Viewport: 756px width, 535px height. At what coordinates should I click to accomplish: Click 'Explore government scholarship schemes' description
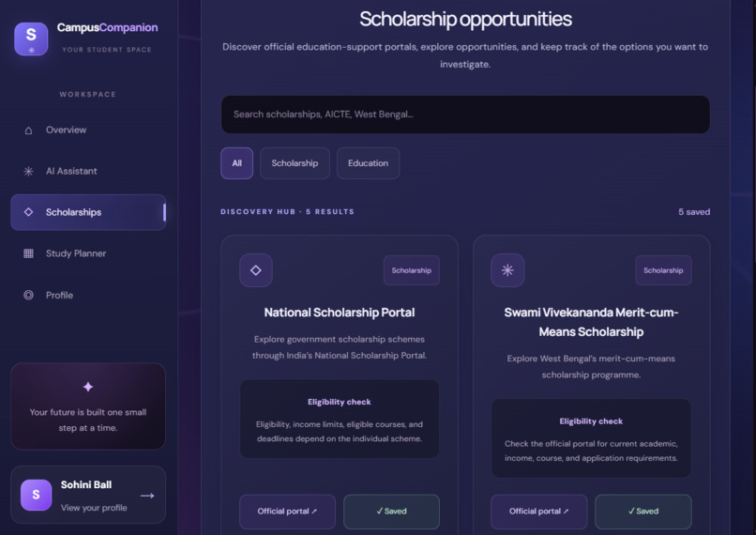click(x=340, y=347)
